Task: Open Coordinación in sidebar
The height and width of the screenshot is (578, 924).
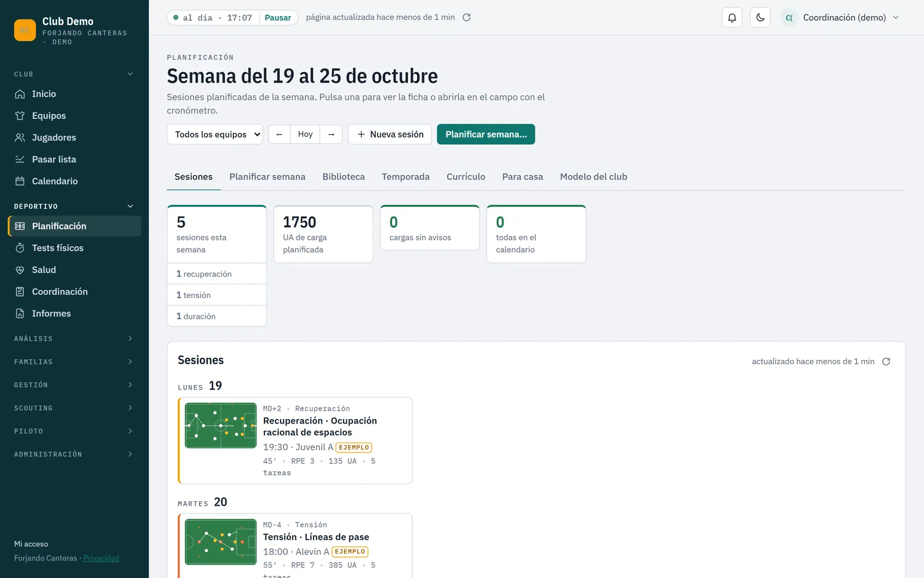Action: (74, 292)
